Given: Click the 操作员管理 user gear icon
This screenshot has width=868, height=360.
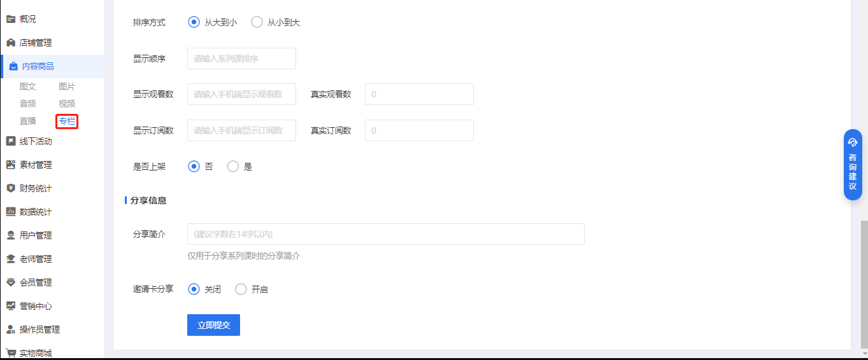Looking at the screenshot, I should pyautogui.click(x=11, y=329).
